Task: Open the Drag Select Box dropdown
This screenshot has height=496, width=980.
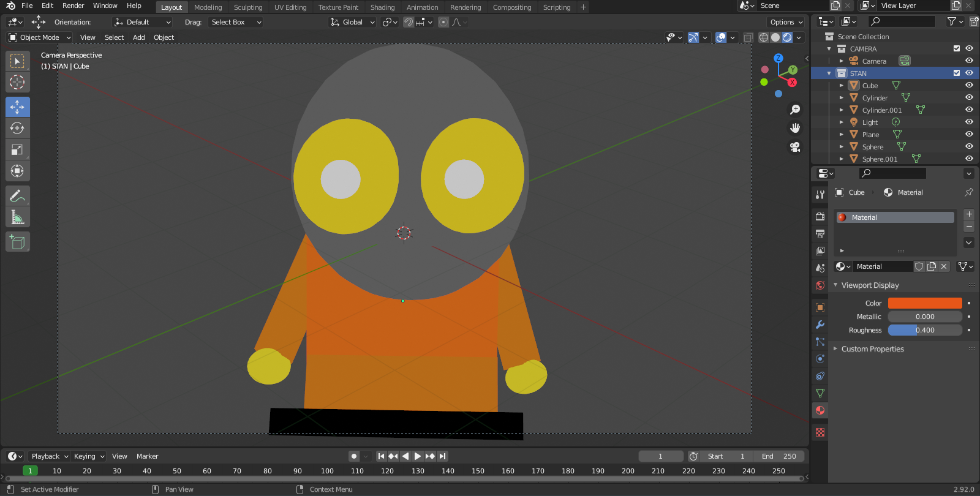Action: 235,22
